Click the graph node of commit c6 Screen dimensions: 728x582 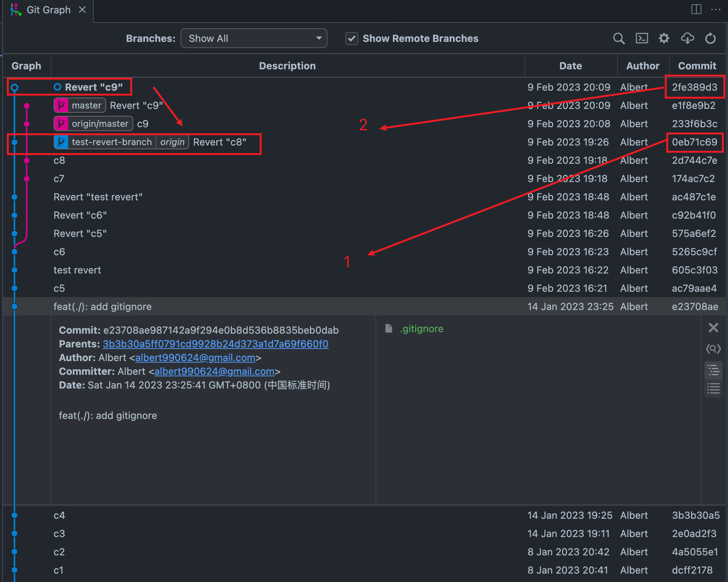point(14,252)
